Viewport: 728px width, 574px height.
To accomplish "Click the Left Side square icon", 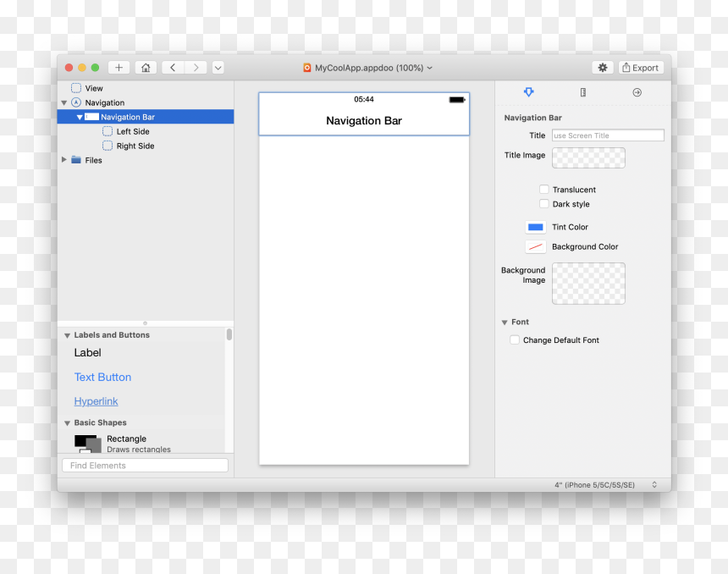I will pyautogui.click(x=108, y=131).
